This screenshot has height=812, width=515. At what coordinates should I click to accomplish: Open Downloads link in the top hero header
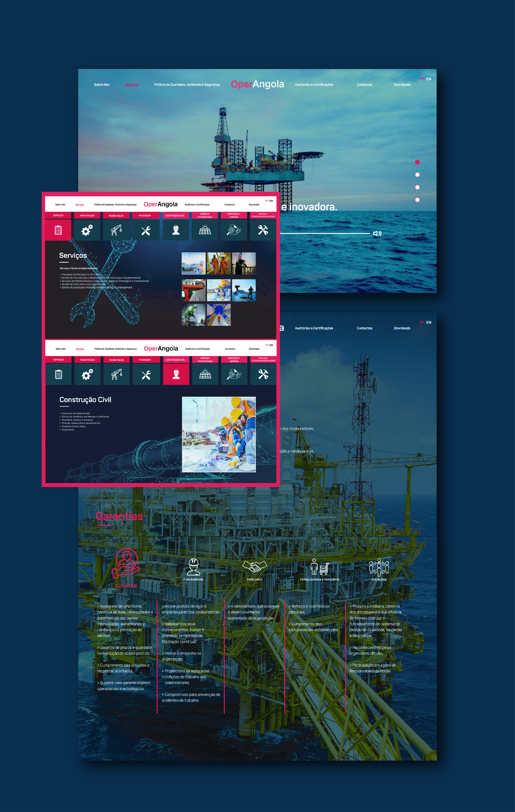tap(402, 85)
